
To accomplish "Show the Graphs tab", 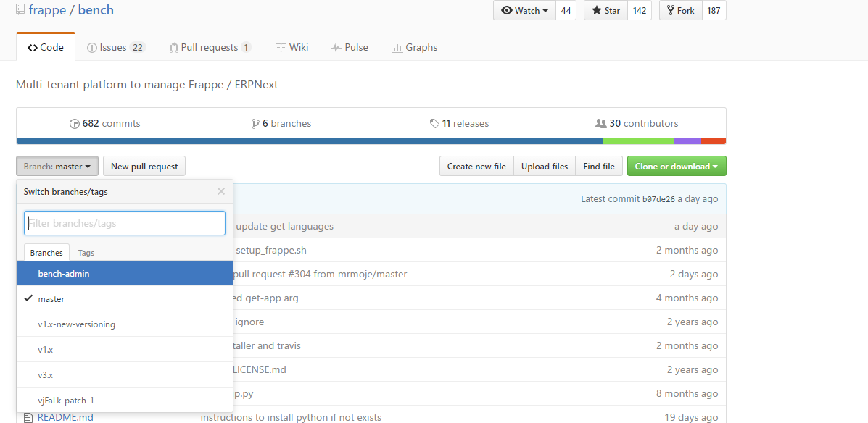I will pyautogui.click(x=414, y=48).
